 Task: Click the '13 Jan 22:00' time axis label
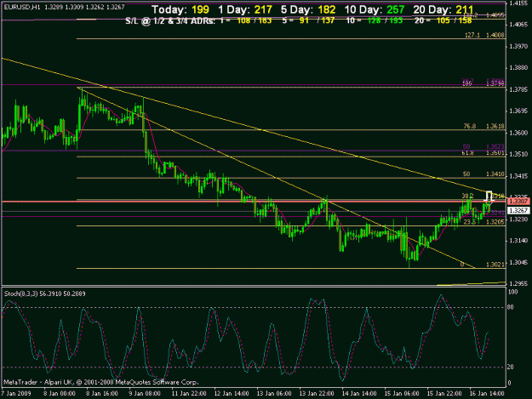coord(317,394)
